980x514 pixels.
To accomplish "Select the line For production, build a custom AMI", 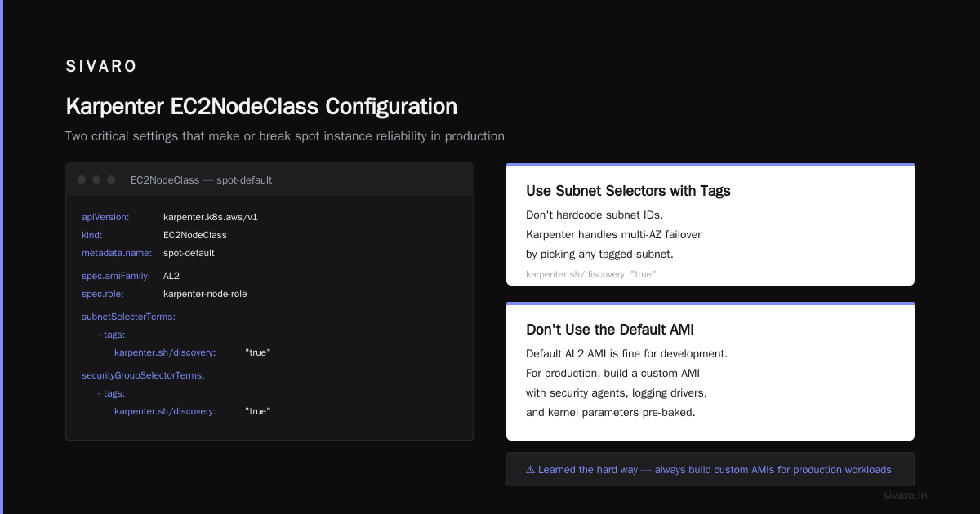I will pos(612,374).
